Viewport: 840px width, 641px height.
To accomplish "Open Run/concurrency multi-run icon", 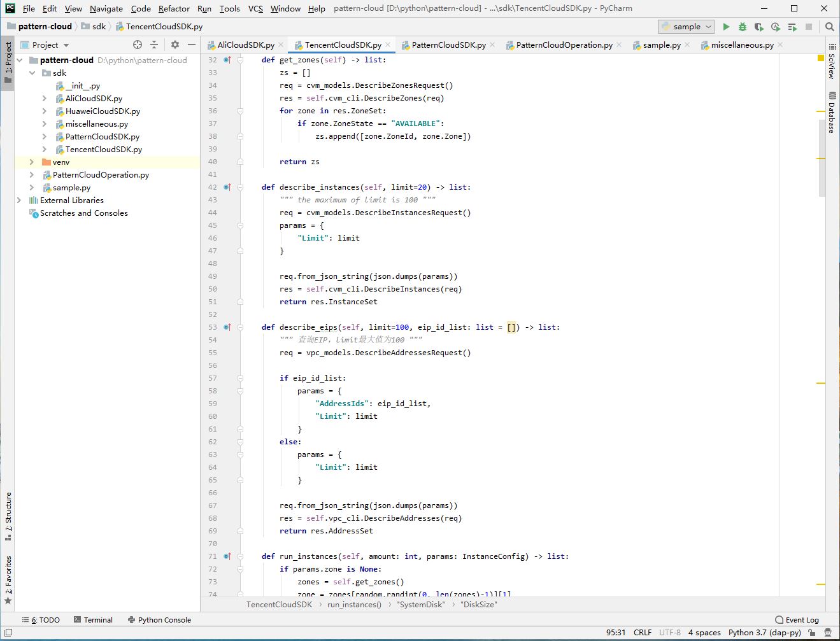I will [x=792, y=27].
